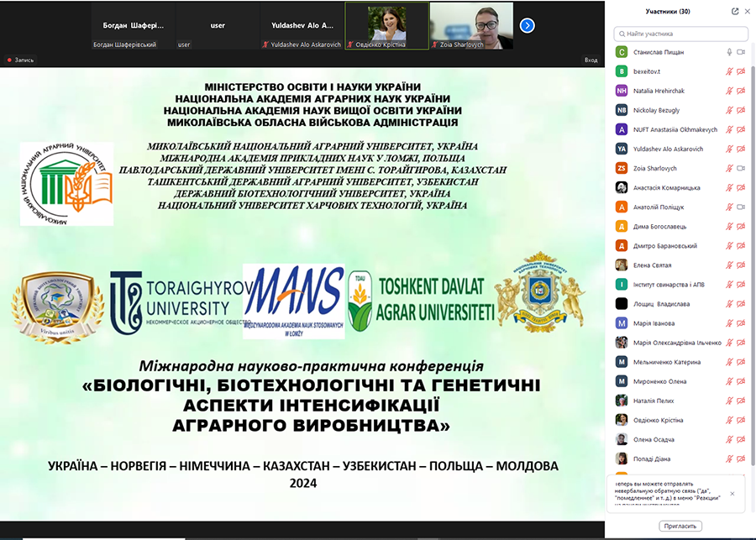Viewport: 756px width, 540px height.
Task: Click muted mic icon in Овдієнко Крістіна's list row
Action: [729, 420]
